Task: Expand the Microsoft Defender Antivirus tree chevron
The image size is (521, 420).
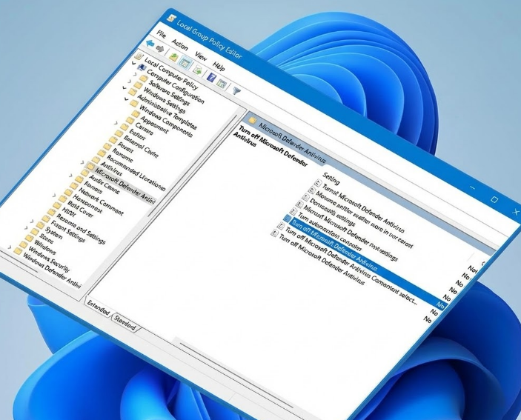Action: [x=83, y=162]
